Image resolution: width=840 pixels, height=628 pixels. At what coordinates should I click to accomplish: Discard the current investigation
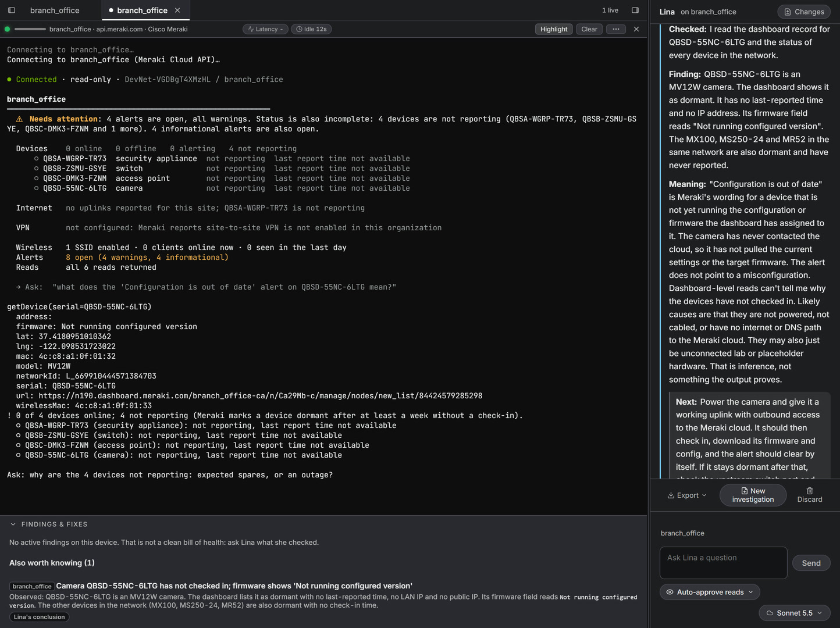pos(810,495)
